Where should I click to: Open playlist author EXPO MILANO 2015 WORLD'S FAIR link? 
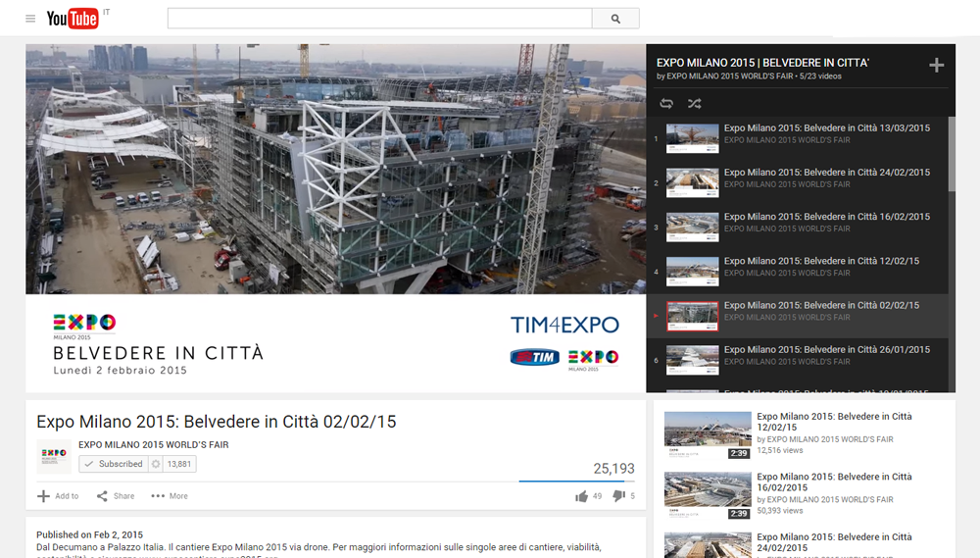731,76
